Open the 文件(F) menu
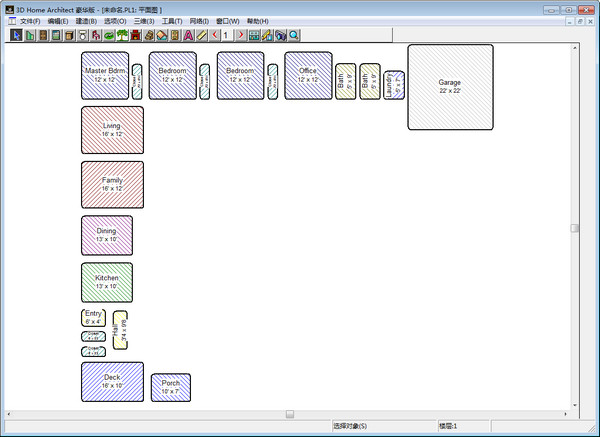Screen dimensions: 600x437 pyautogui.click(x=30, y=21)
